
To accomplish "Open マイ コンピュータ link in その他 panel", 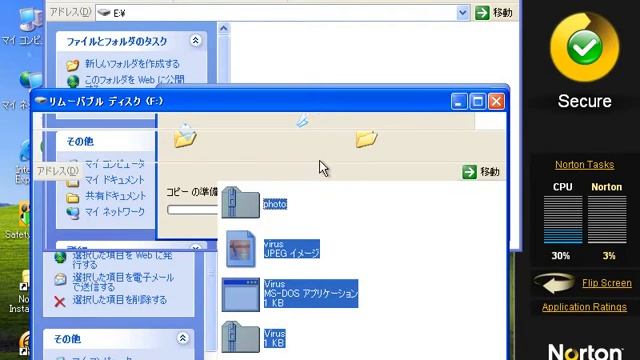I will pyautogui.click(x=115, y=164).
